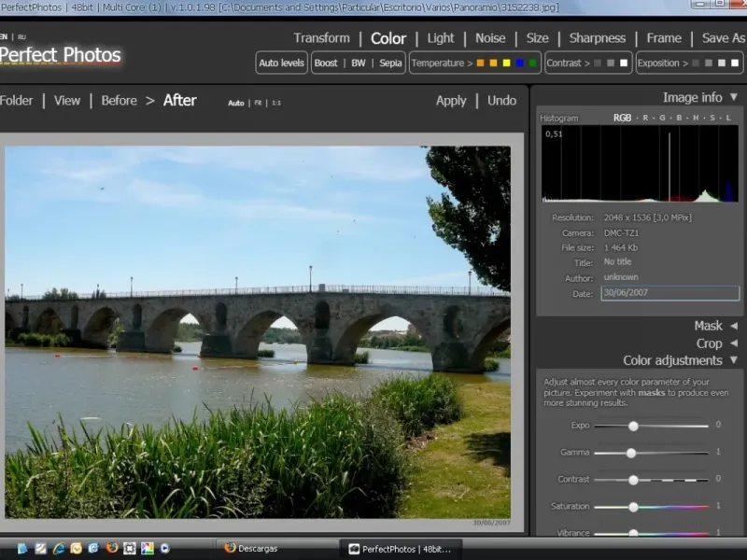
Task: Click the Undo button
Action: tap(501, 101)
